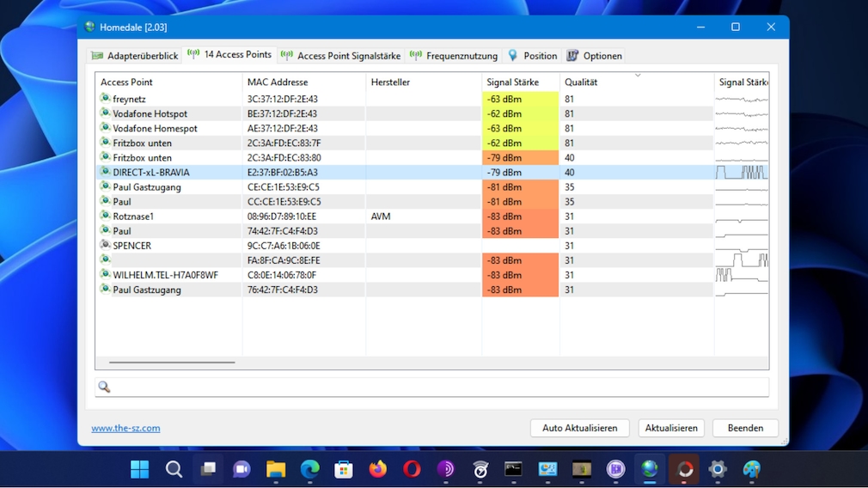Open the Frequenznutzung tab

point(454,56)
